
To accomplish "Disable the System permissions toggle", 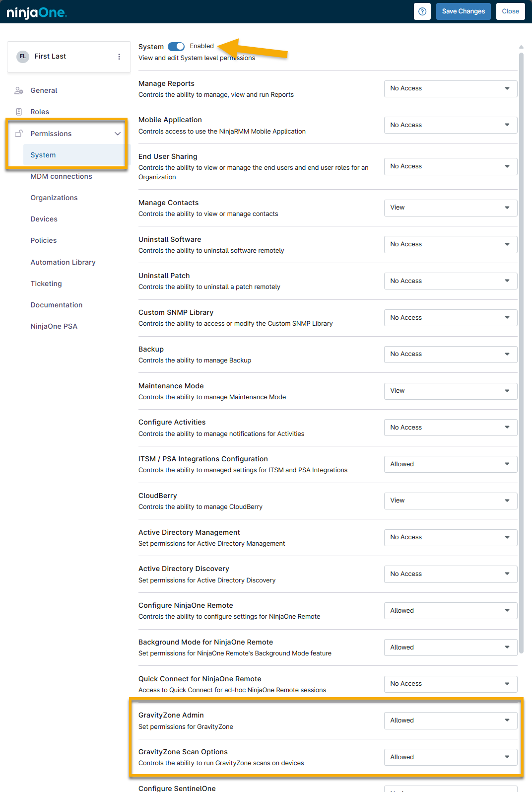I will click(176, 46).
